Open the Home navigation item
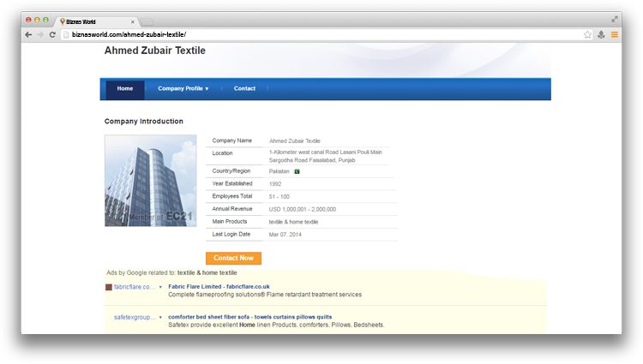This screenshot has height=364, width=643. tap(125, 88)
